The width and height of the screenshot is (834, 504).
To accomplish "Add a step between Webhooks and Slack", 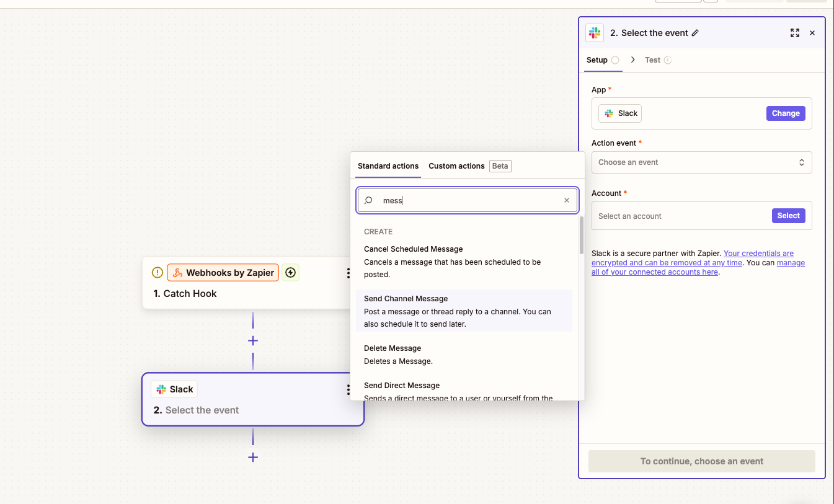I will click(x=253, y=340).
